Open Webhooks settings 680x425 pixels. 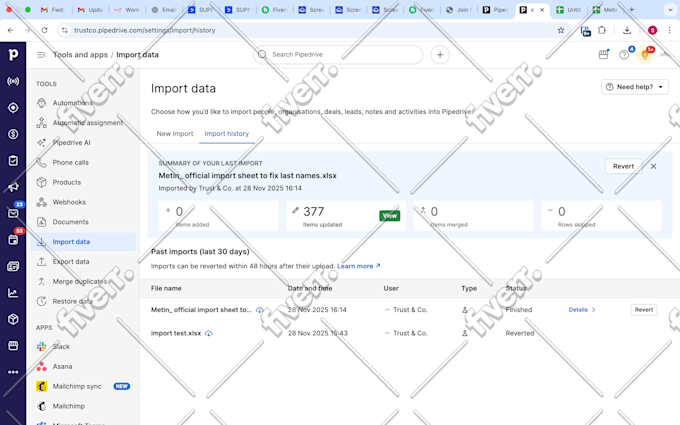tap(69, 202)
